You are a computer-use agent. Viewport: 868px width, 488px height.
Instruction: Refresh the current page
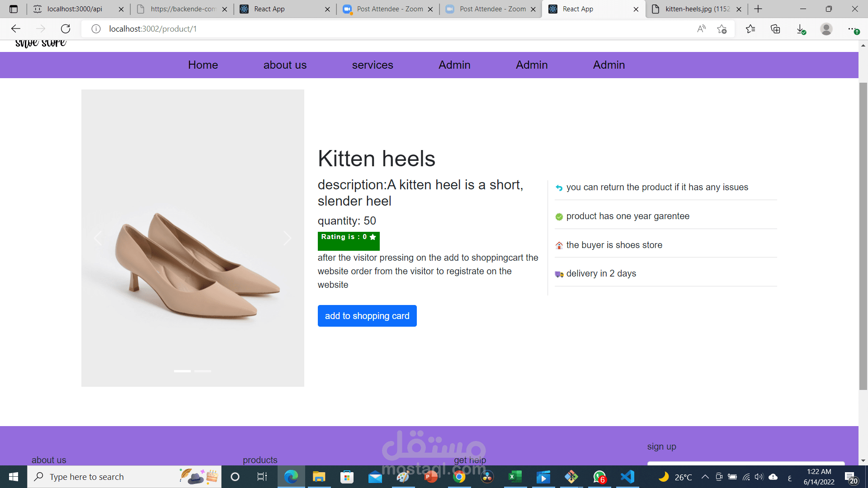click(66, 28)
